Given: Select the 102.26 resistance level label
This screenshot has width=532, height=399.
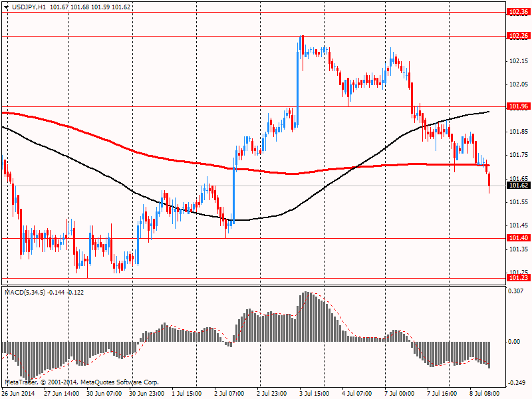Looking at the screenshot, I should (519, 36).
